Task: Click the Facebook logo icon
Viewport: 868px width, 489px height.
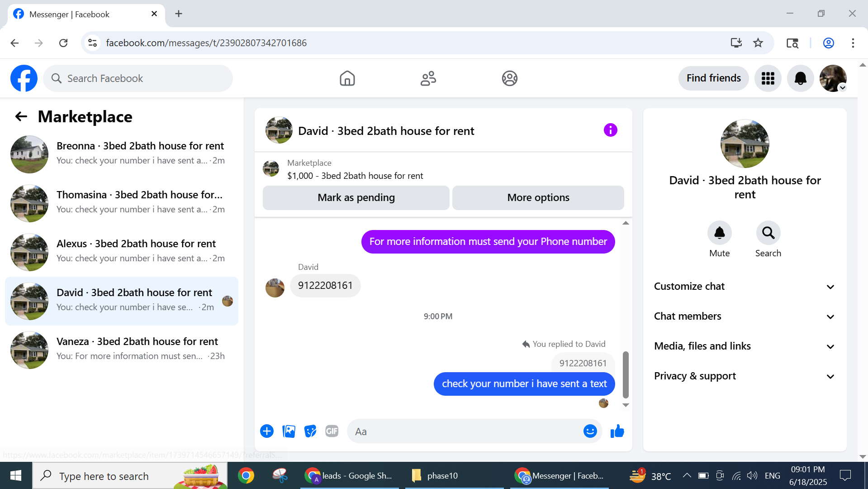Action: 24,78
